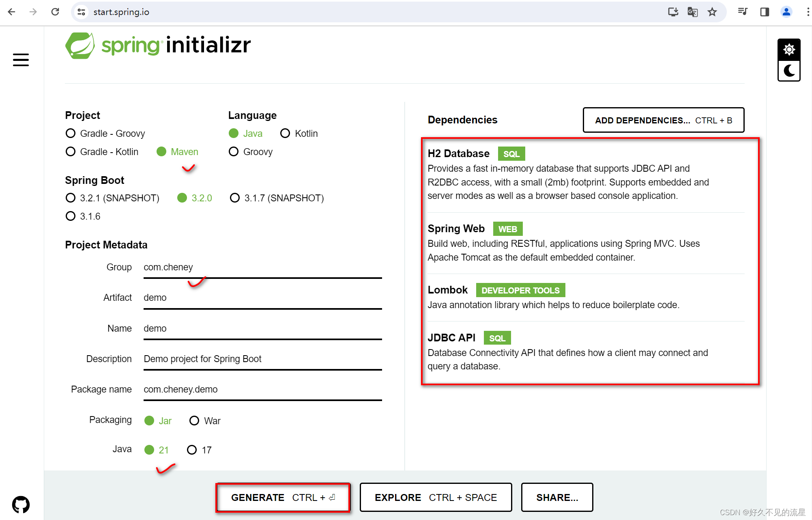The image size is (812, 520).
Task: Select Java version 17
Action: click(199, 450)
